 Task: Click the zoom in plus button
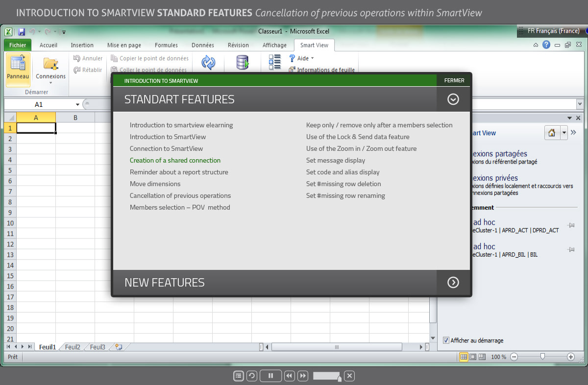[571, 357]
